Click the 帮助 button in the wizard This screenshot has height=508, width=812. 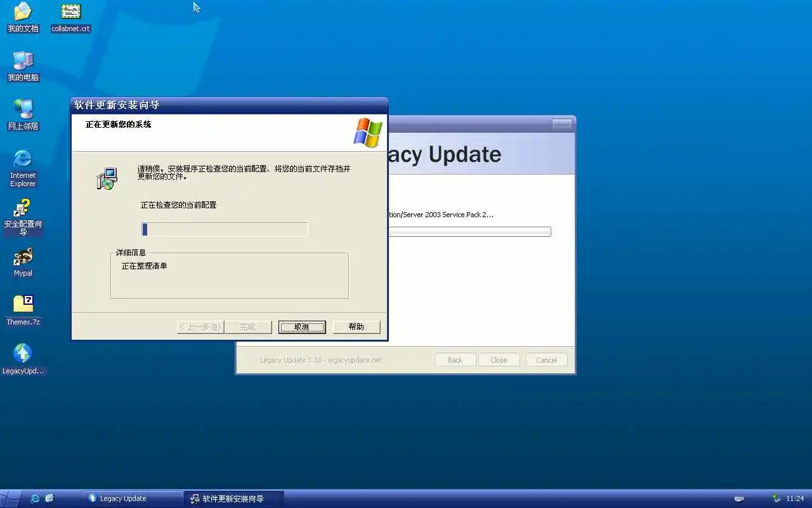pos(357,327)
